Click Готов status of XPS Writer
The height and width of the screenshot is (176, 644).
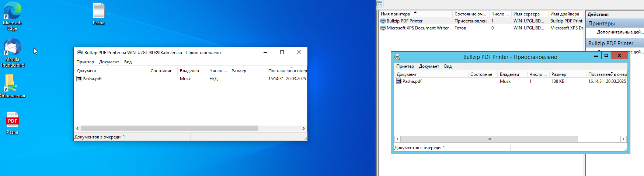click(460, 28)
